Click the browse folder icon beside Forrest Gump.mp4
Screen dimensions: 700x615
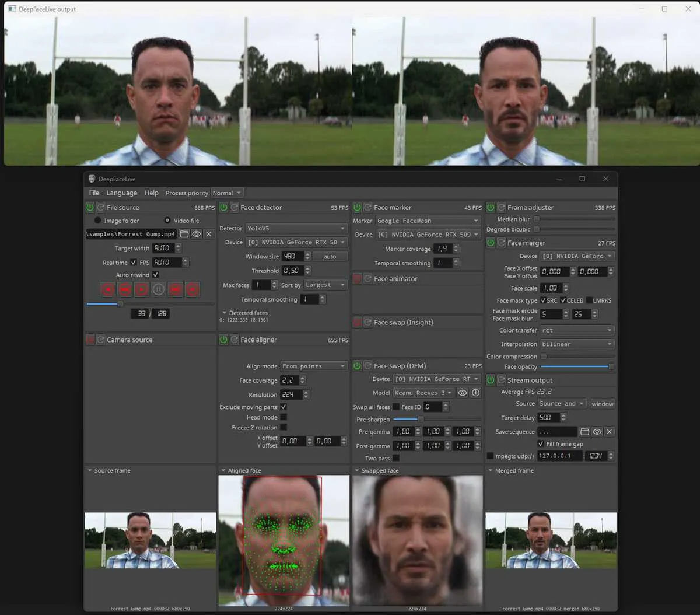[184, 234]
